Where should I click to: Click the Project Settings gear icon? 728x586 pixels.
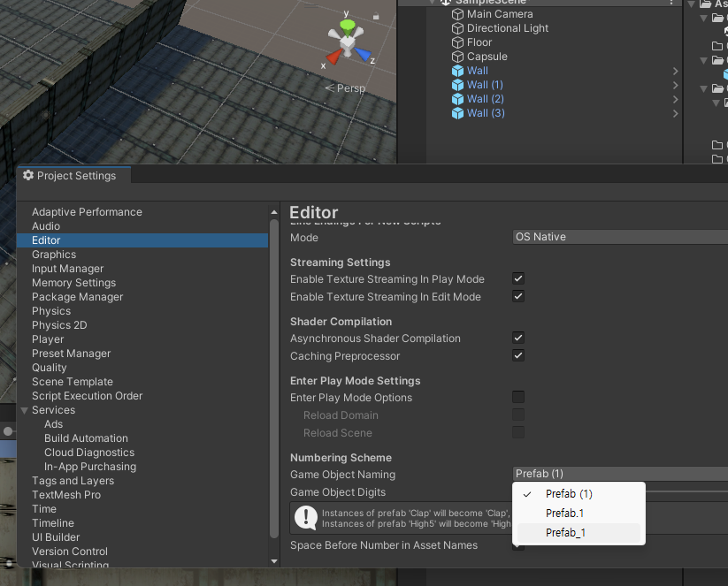(28, 175)
